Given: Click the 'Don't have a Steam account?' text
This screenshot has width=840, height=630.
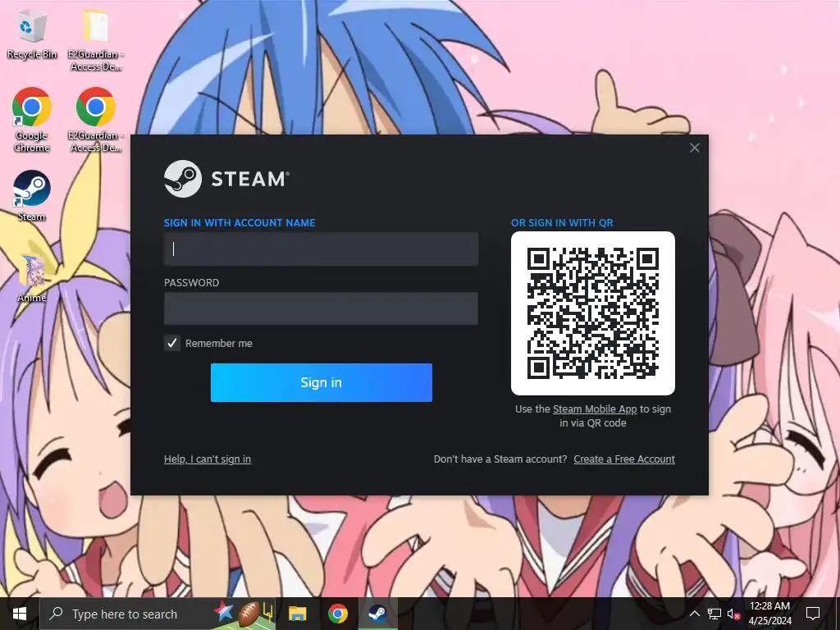Looking at the screenshot, I should click(500, 459).
